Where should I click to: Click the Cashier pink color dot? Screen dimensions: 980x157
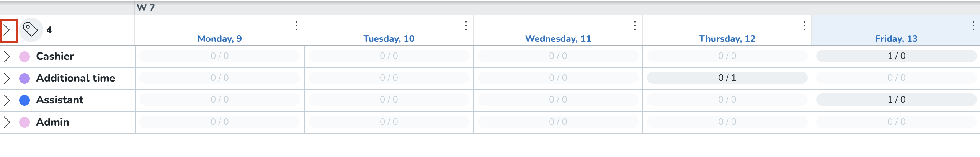coord(24,57)
